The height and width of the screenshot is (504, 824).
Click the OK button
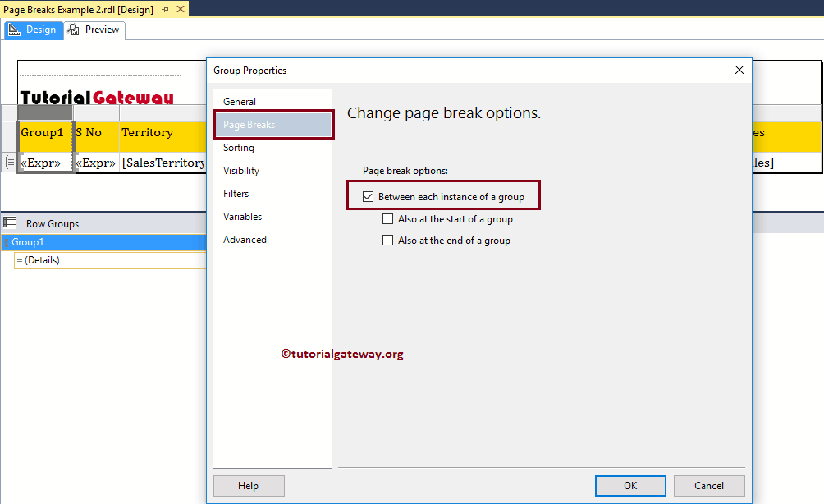pyautogui.click(x=629, y=485)
